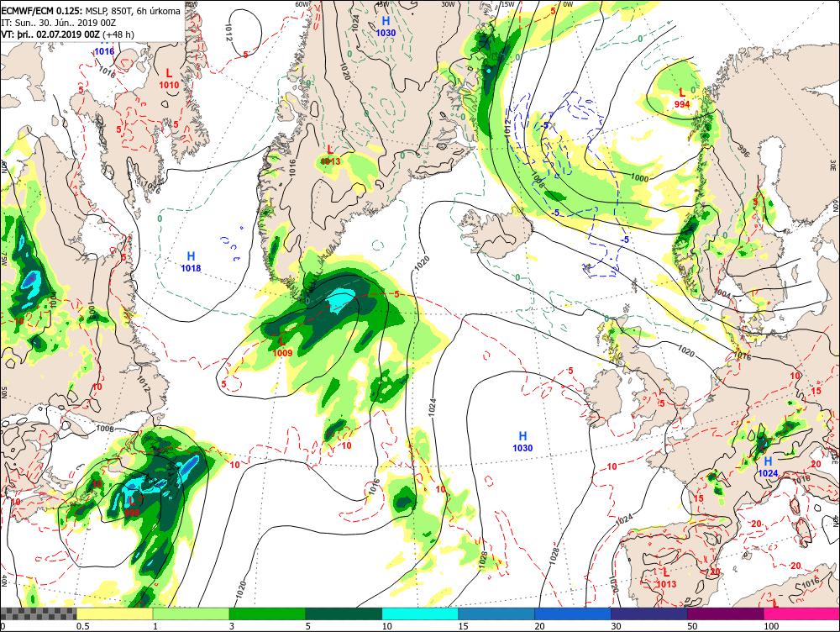
Task: Click the light green 1–3 legend segment
Action: (192, 614)
